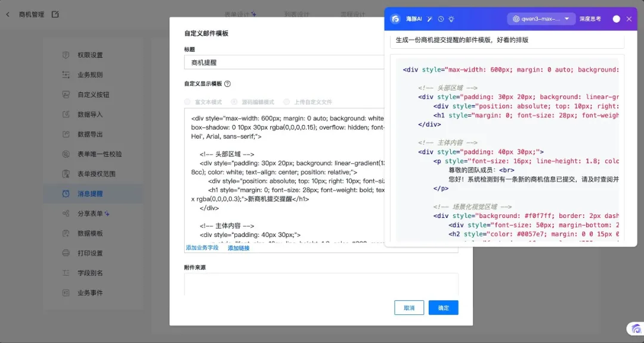644x343 pixels.
Task: Click the 添加业务字段 link
Action: point(202,248)
